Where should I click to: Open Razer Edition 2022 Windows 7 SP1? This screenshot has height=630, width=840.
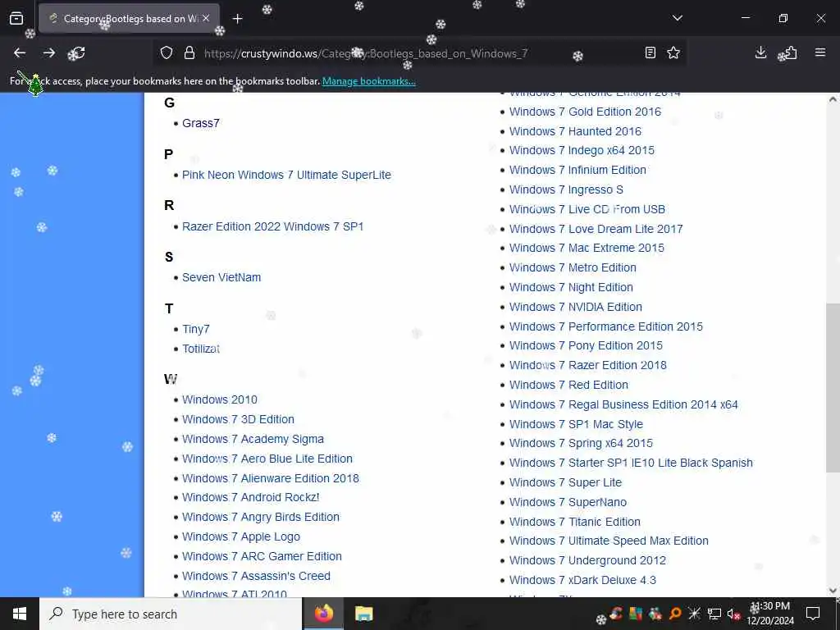[x=272, y=226]
